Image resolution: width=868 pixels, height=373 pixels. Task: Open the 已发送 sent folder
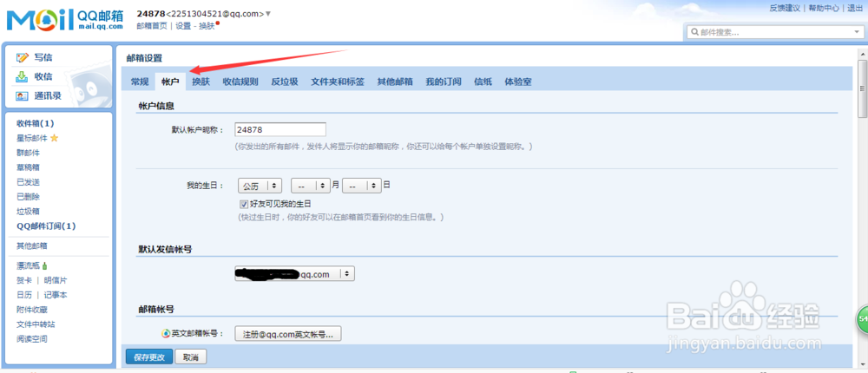[x=29, y=182]
